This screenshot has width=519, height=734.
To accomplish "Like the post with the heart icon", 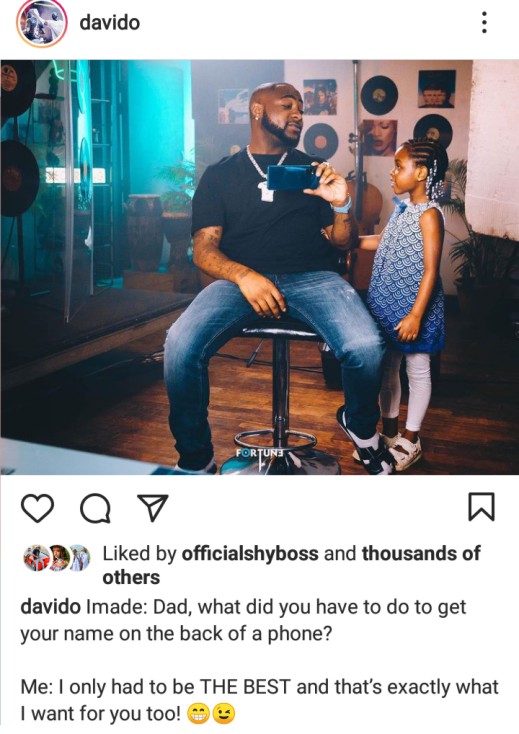I will tap(37, 508).
